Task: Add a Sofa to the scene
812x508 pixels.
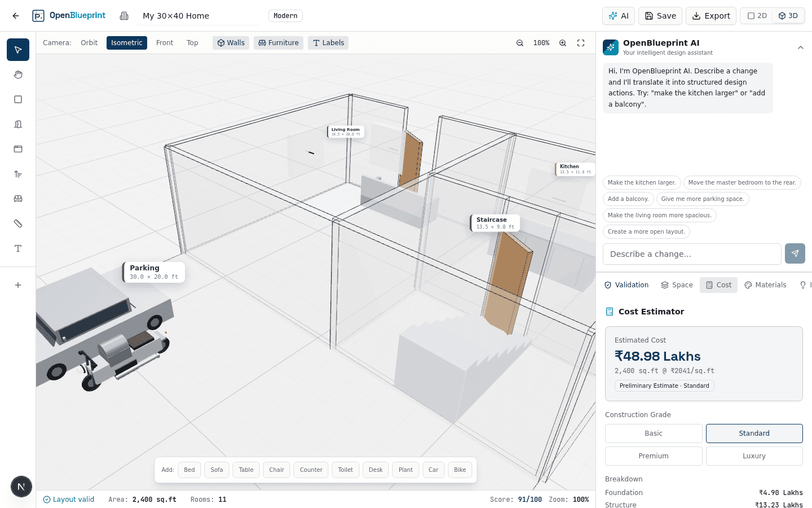Action: pyautogui.click(x=217, y=470)
